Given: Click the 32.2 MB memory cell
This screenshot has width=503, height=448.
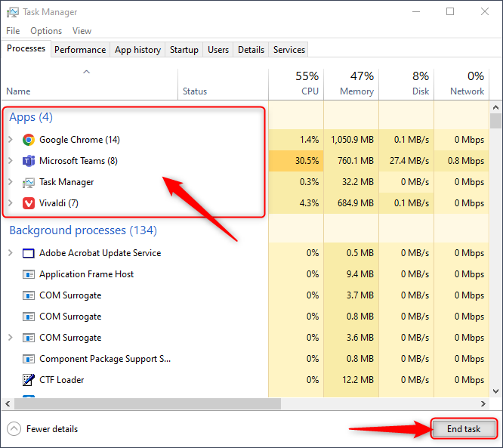Looking at the screenshot, I should (x=351, y=182).
